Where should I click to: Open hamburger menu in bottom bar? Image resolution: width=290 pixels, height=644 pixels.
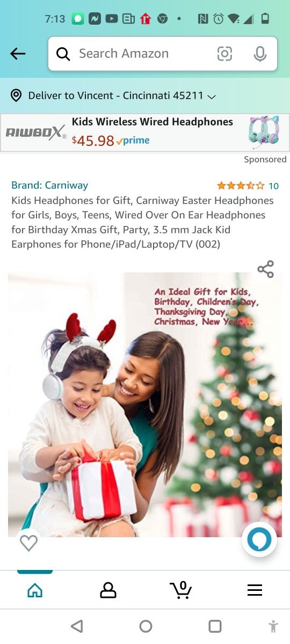(x=255, y=590)
